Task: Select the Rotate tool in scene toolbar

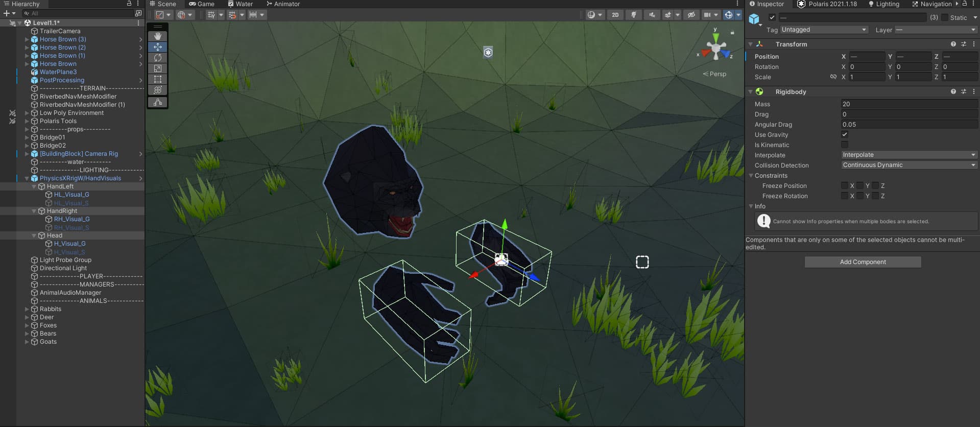Action: pyautogui.click(x=158, y=58)
